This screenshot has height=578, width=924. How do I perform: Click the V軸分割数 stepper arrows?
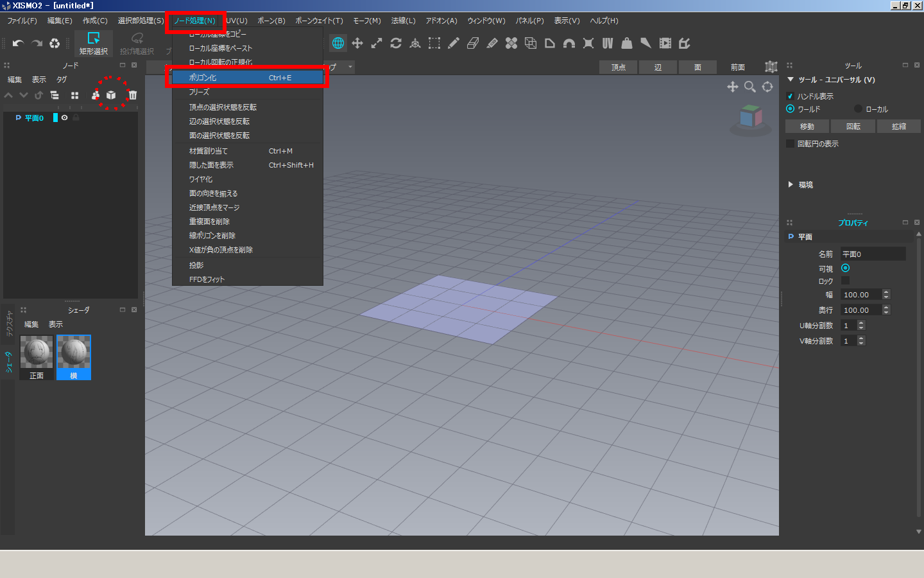click(861, 340)
